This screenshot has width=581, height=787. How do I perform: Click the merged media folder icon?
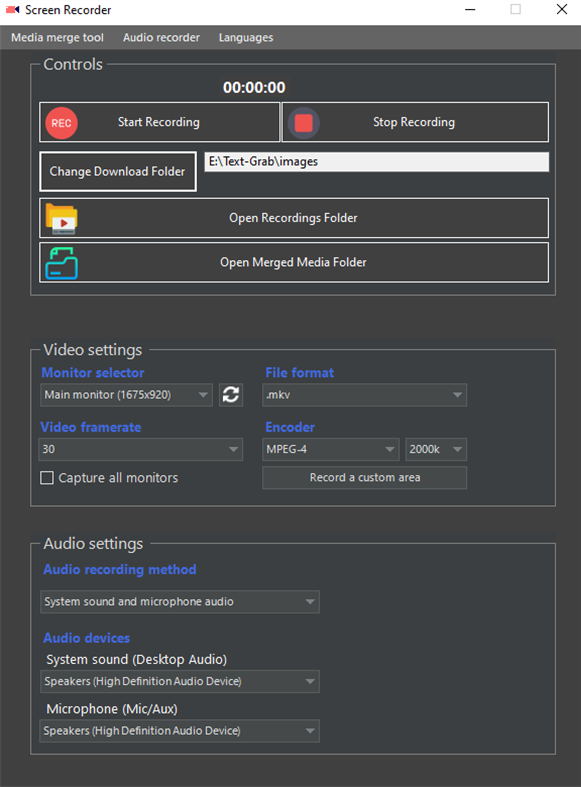coord(61,263)
